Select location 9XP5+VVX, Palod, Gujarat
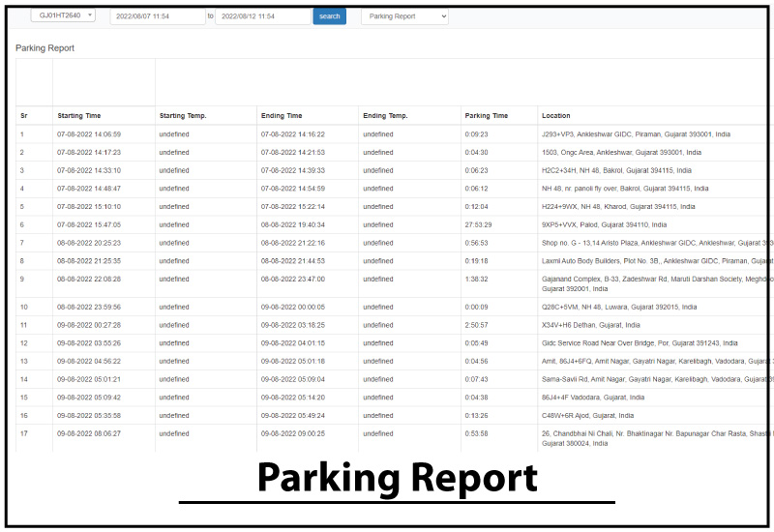 (x=607, y=224)
